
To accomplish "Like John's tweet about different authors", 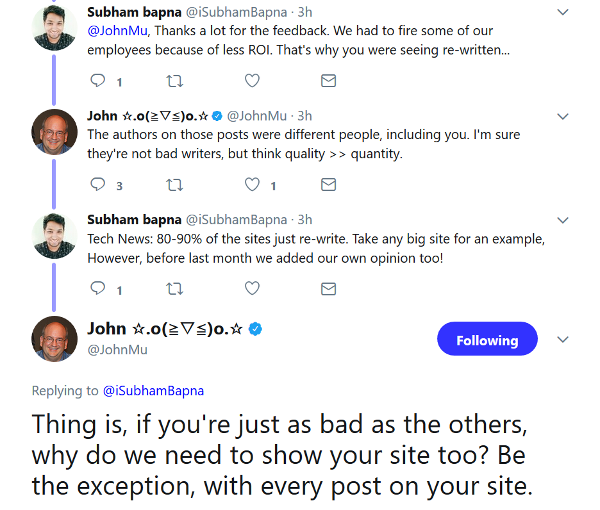I will [252, 185].
